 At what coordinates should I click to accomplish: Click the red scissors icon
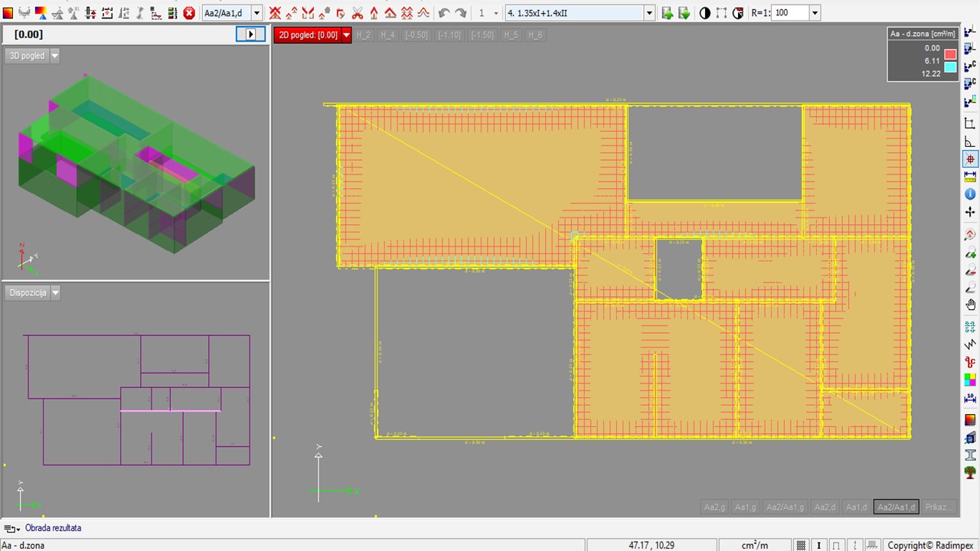click(358, 13)
